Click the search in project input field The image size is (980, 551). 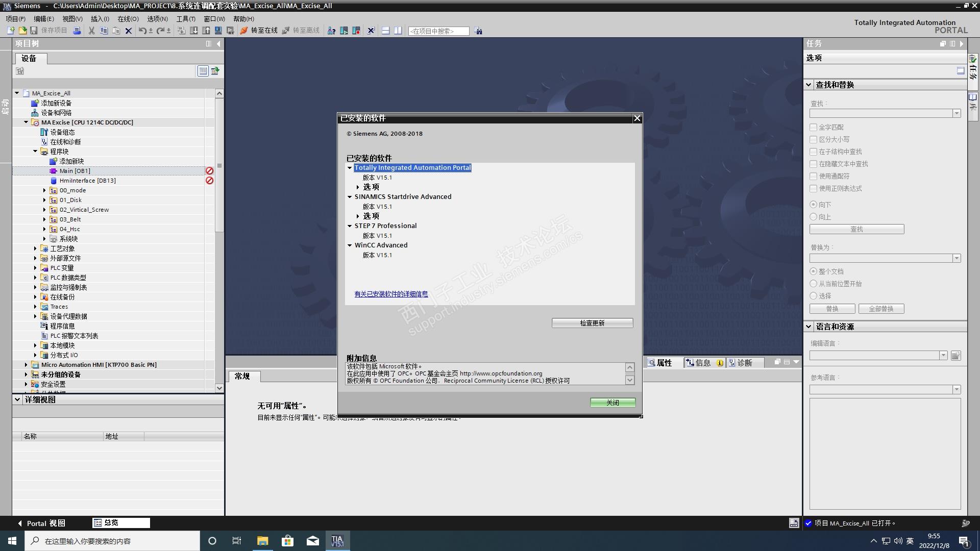[438, 31]
